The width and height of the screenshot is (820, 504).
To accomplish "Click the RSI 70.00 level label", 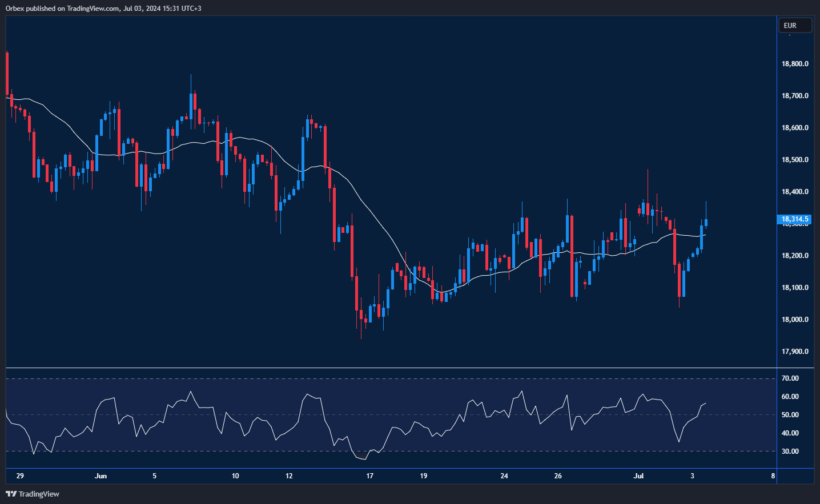I will (x=790, y=378).
